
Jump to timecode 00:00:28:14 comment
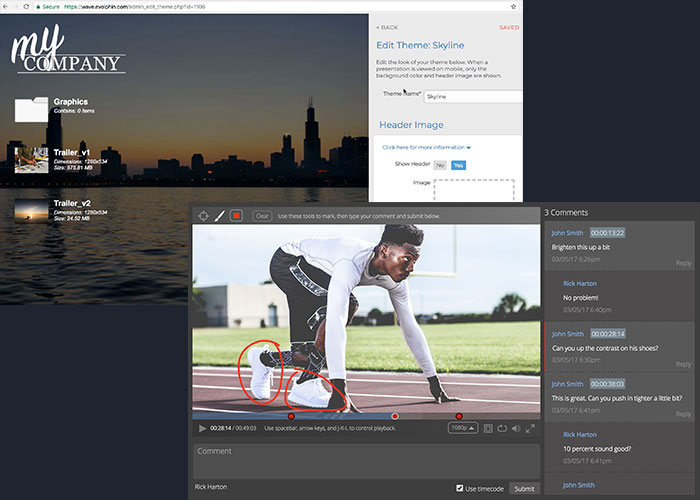[608, 333]
